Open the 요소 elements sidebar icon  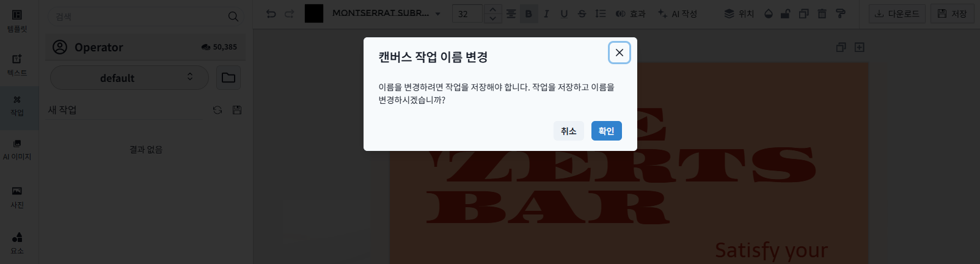pos(17,243)
